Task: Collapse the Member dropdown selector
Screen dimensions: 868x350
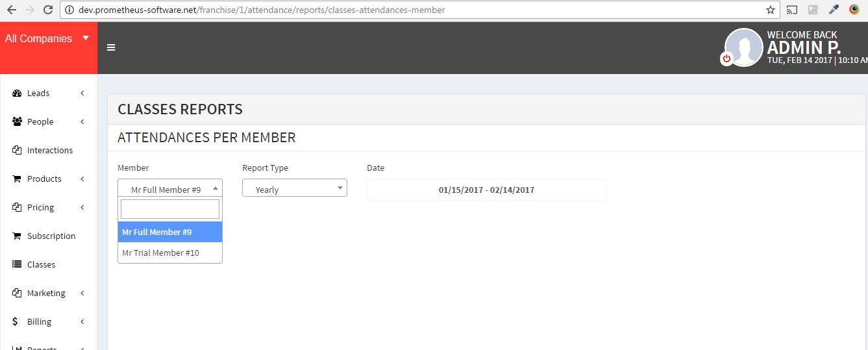Action: click(x=170, y=189)
